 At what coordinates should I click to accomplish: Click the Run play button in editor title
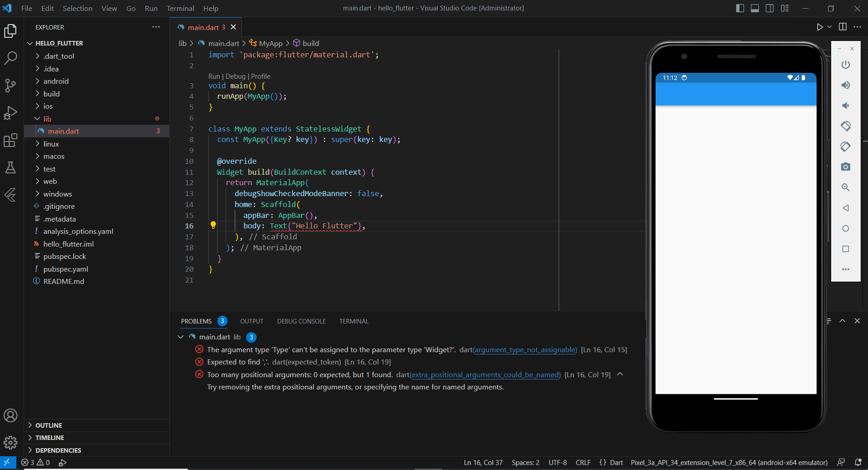(x=819, y=27)
